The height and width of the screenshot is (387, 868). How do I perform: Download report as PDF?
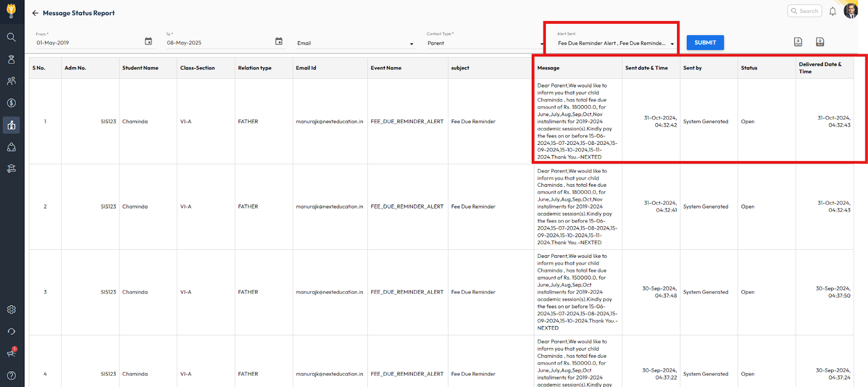pyautogui.click(x=798, y=42)
